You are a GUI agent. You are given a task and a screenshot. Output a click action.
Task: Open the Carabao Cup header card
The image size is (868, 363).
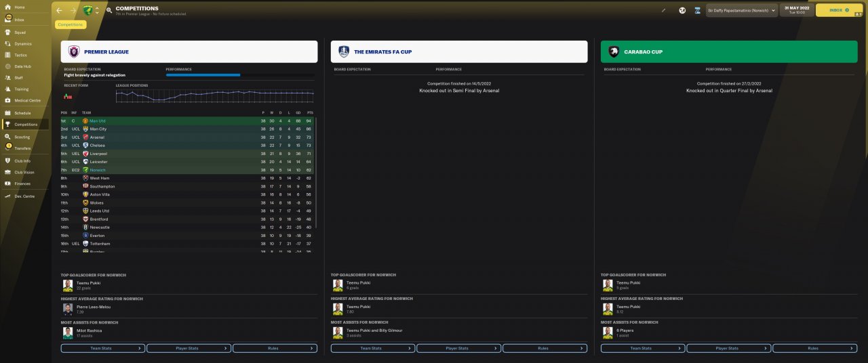pyautogui.click(x=729, y=51)
